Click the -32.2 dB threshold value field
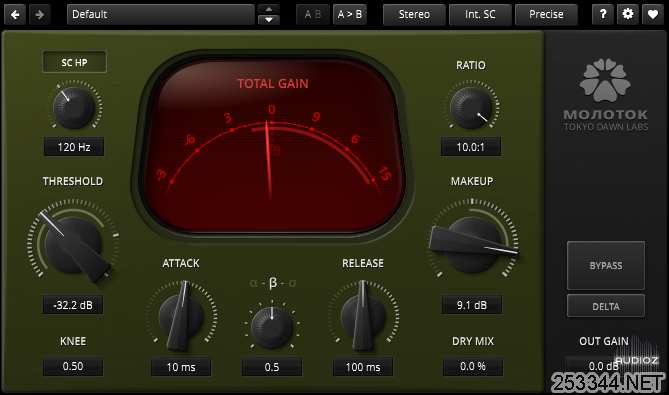The image size is (669, 395). [x=73, y=305]
